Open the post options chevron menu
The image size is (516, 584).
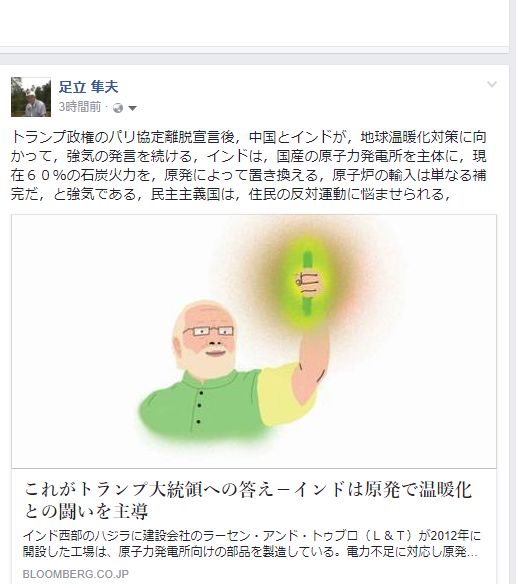pos(492,84)
